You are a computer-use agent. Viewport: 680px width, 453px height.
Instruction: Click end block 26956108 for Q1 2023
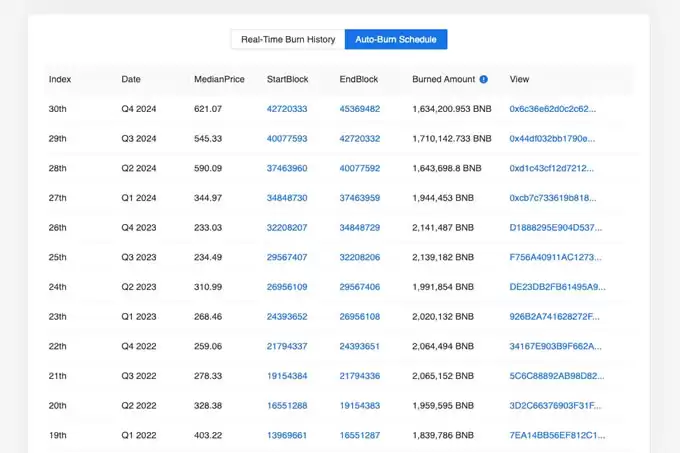click(x=360, y=317)
